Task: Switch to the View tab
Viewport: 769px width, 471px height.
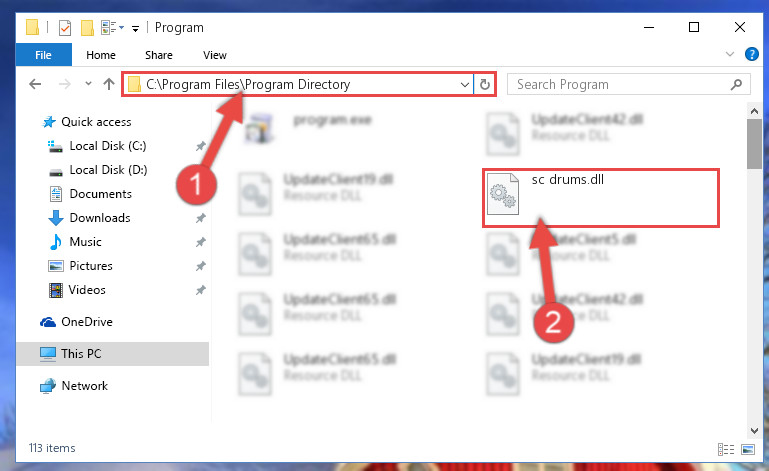Action: pos(215,55)
